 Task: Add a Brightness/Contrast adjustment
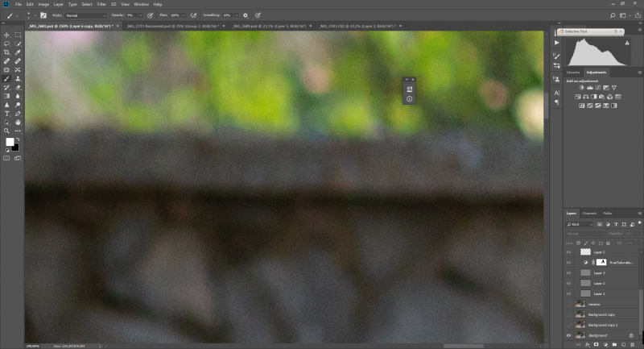581,88
